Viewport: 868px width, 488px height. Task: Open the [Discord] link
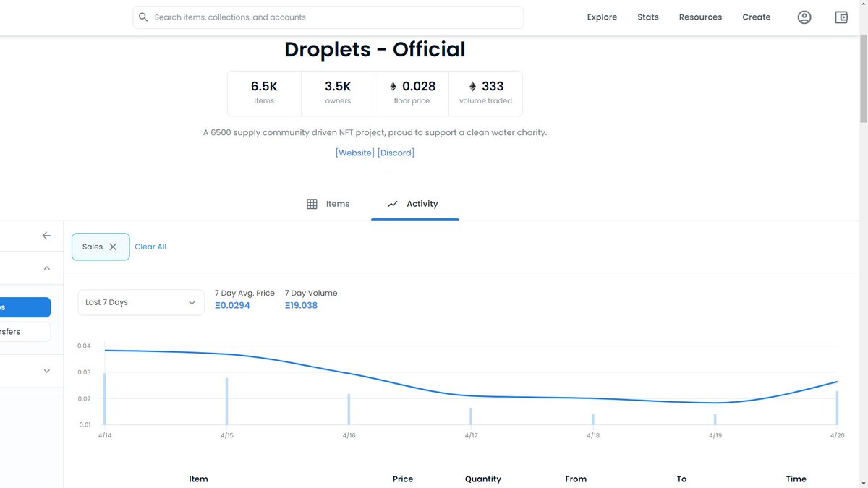tap(396, 153)
